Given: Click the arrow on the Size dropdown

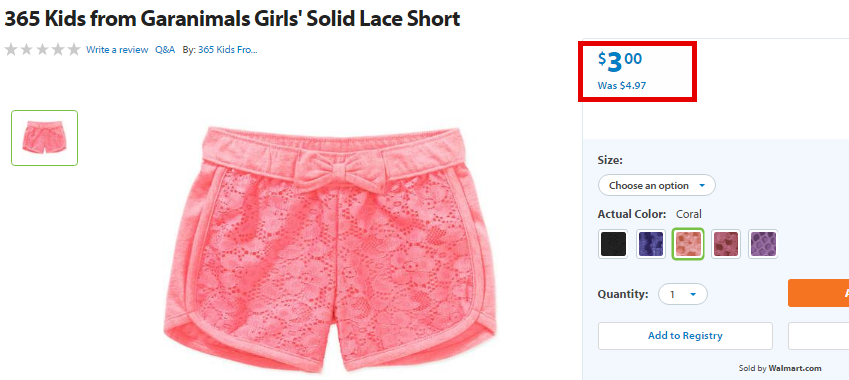Looking at the screenshot, I should (702, 186).
